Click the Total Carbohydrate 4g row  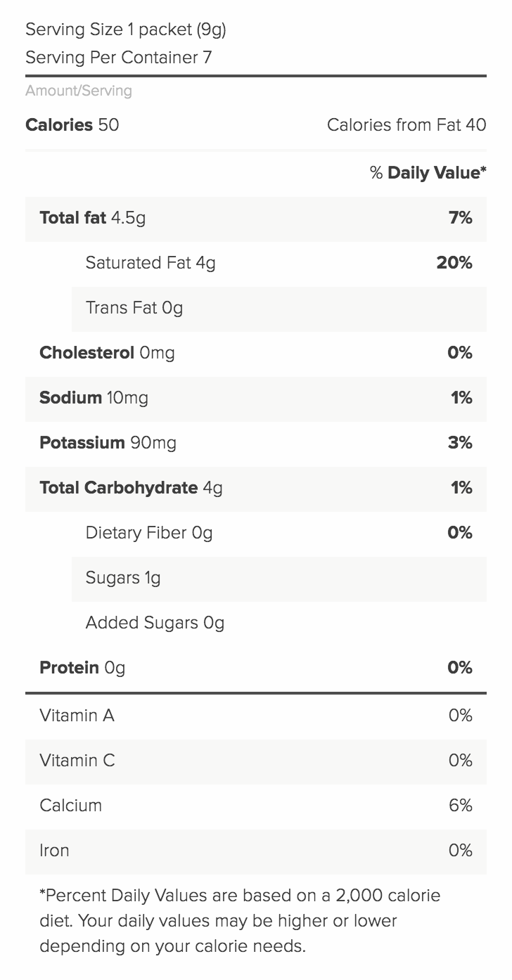coord(256,488)
